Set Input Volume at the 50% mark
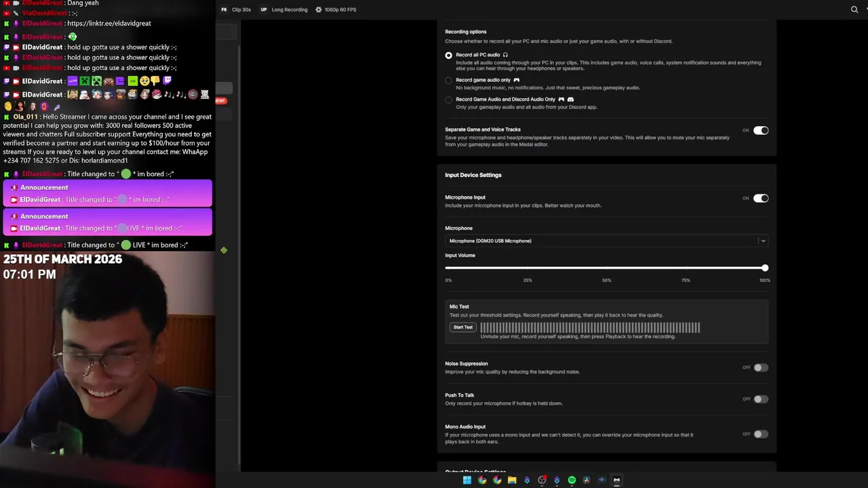868x488 pixels. [x=606, y=268]
